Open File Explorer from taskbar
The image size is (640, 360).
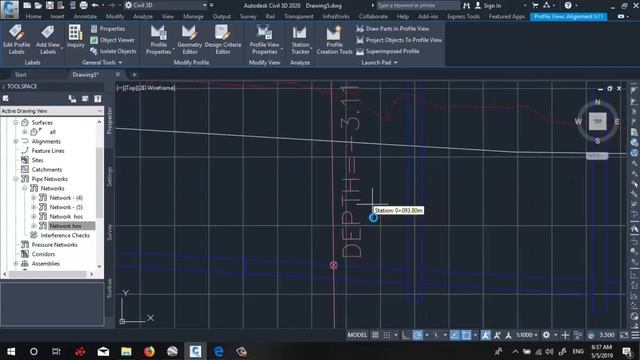126,351
